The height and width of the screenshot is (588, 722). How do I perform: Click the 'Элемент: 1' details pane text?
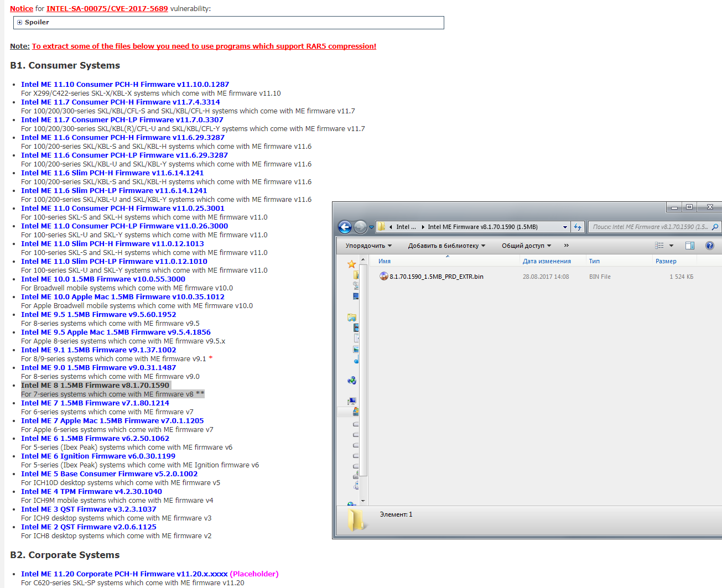(396, 514)
